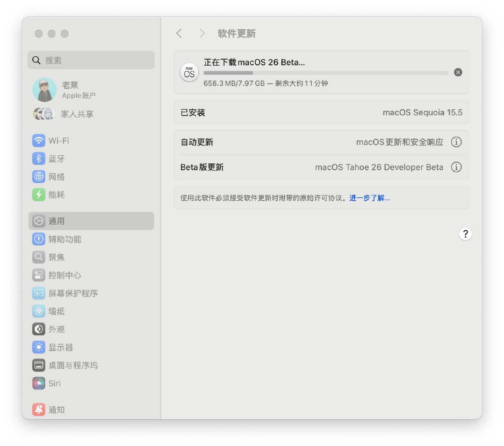The width and height of the screenshot is (504, 446).
Task: Open 老莱 Apple account profile avatar
Action: (x=45, y=90)
